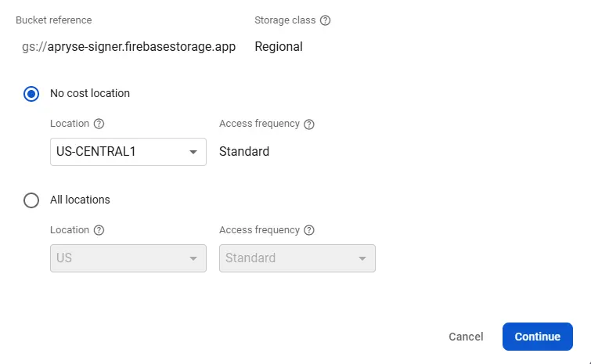The width and height of the screenshot is (591, 364).
Task: Open Access frequency help under No cost location
Action: (x=309, y=124)
